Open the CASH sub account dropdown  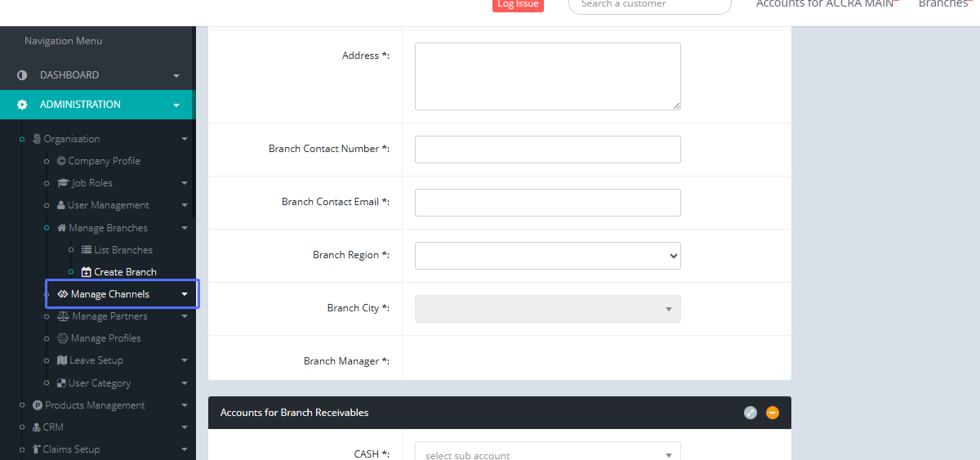pos(547,454)
